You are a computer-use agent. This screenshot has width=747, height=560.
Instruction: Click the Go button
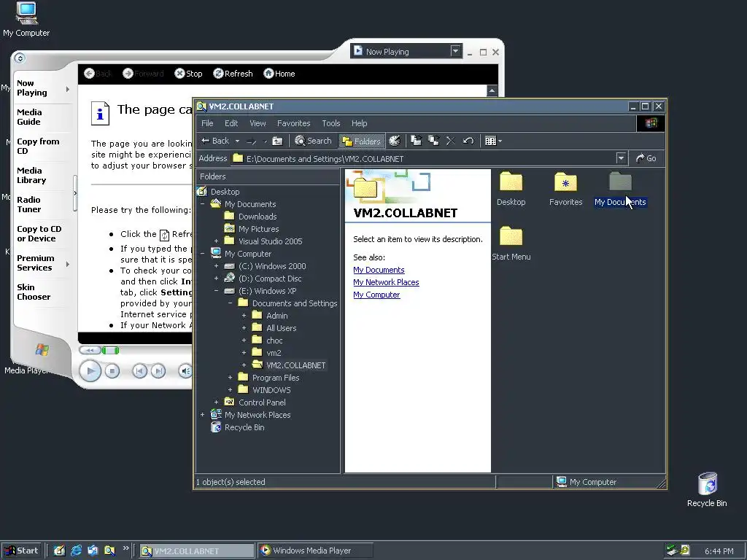pos(646,158)
